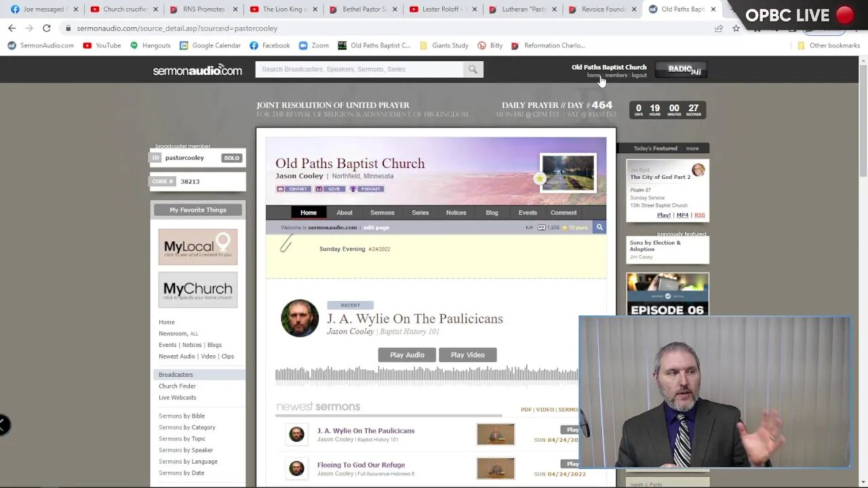Click Play! link on City of God card
Viewport: 868px width, 488px height.
(664, 216)
